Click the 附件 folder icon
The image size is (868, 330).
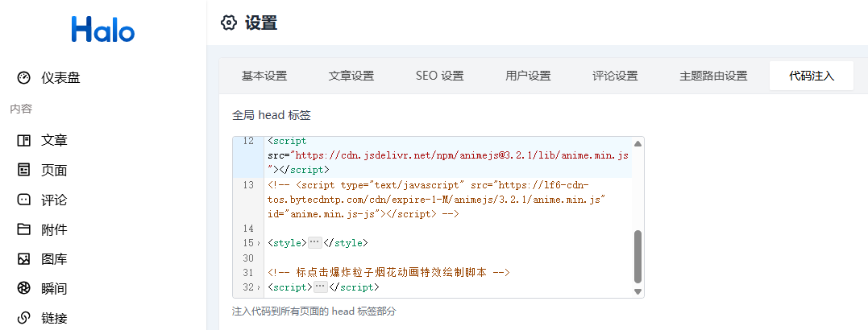click(23, 229)
